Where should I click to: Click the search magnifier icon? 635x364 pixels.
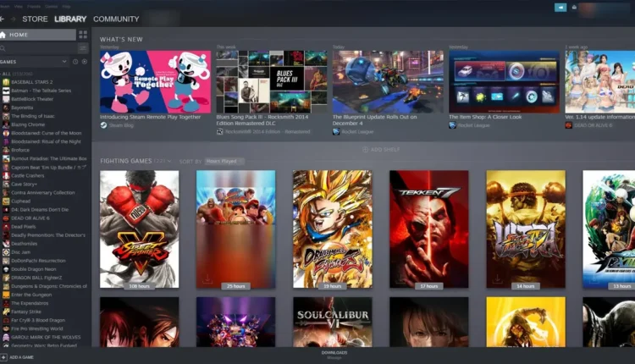click(3, 48)
